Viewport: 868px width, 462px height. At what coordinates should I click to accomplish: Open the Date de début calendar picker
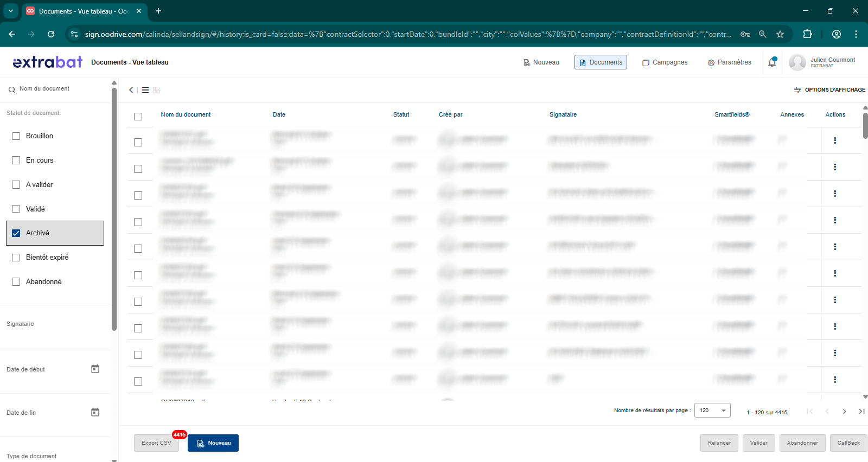(95, 369)
